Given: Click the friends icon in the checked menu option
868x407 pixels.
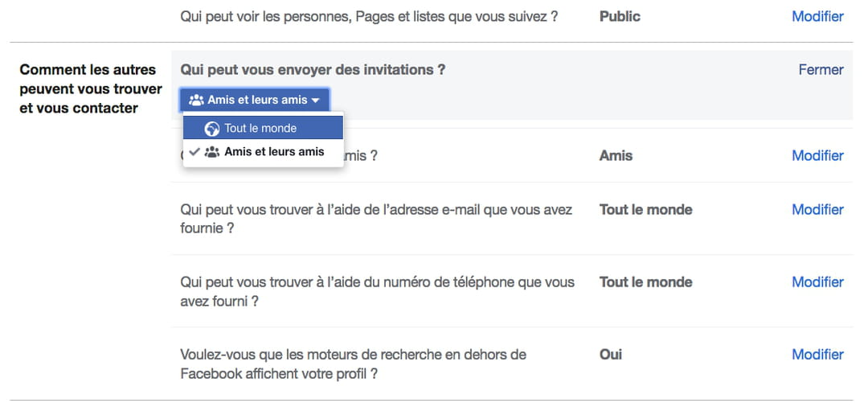Looking at the screenshot, I should [x=212, y=152].
